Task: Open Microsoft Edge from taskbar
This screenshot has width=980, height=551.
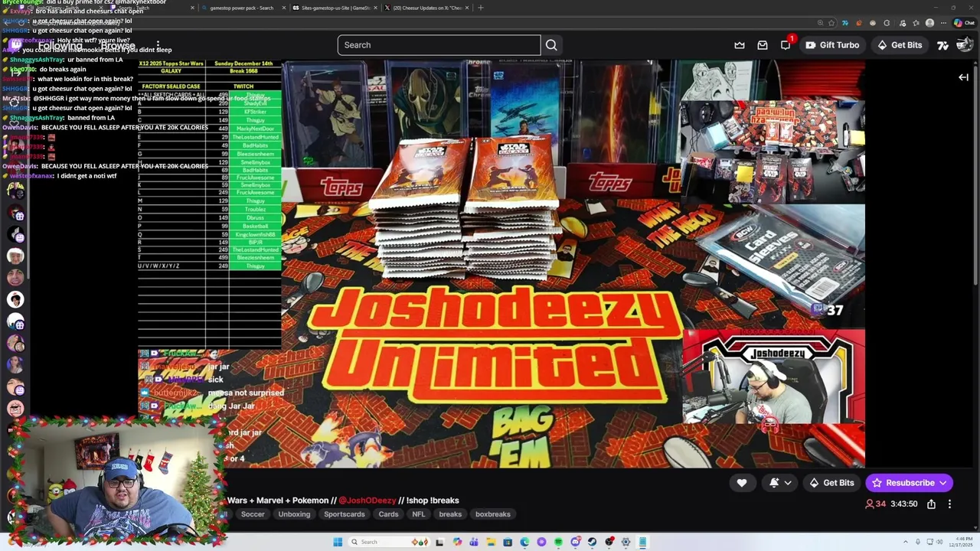Action: coord(524,542)
